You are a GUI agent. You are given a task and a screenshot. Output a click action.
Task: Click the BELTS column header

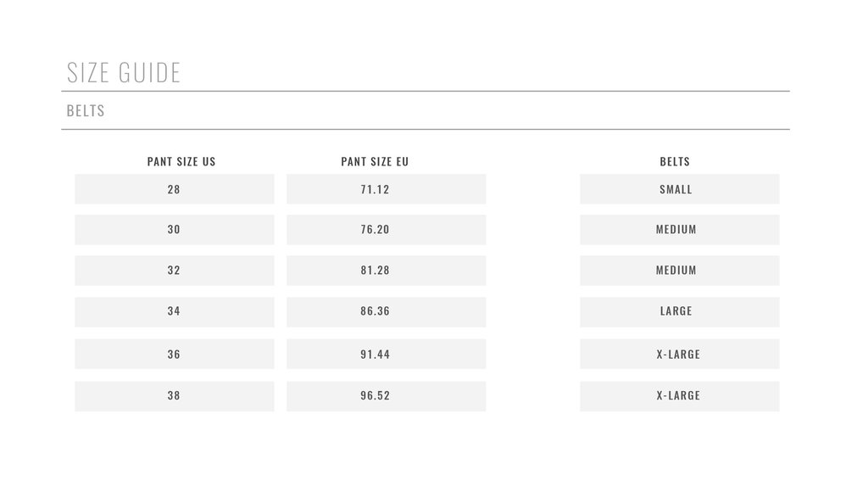[675, 162]
